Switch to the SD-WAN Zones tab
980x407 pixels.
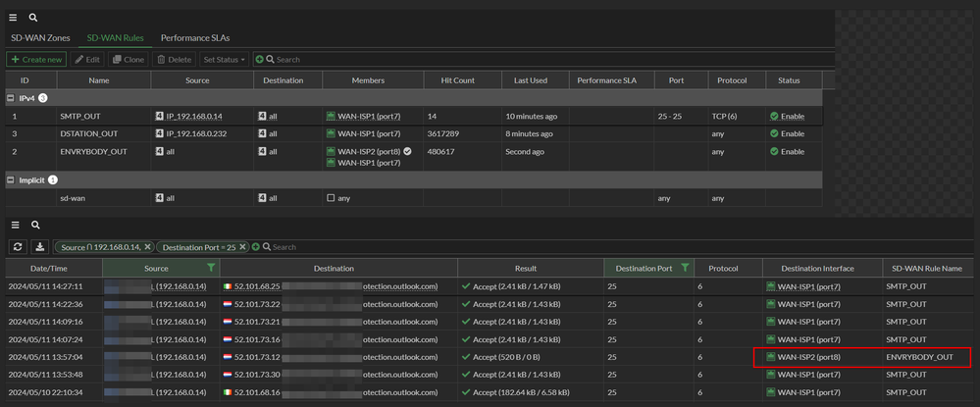click(x=40, y=38)
